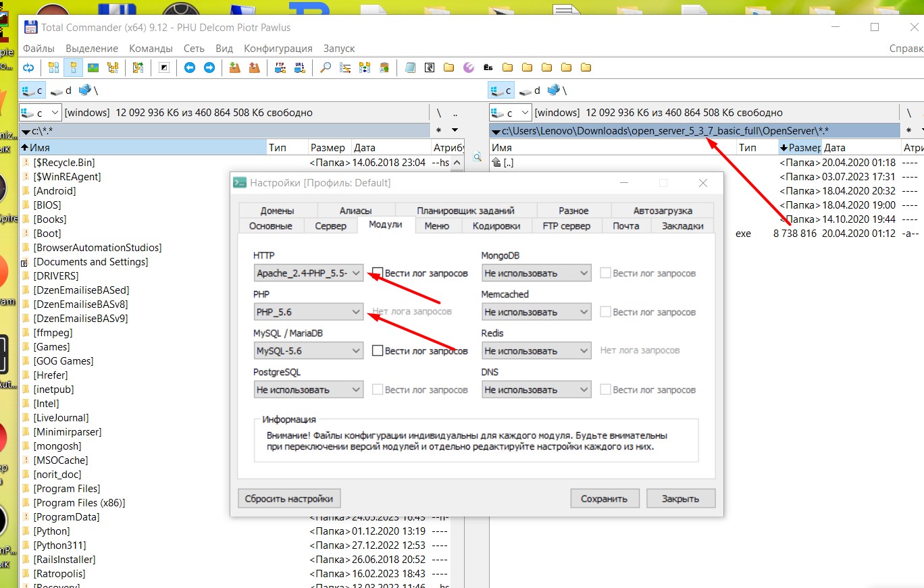The height and width of the screenshot is (588, 924).
Task: Select drive d button in the right panel
Action: (x=531, y=90)
